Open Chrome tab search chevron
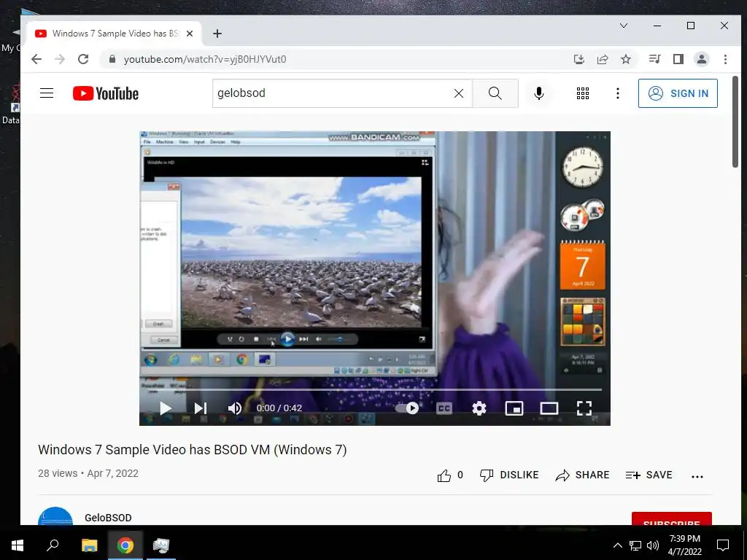 [x=624, y=26]
